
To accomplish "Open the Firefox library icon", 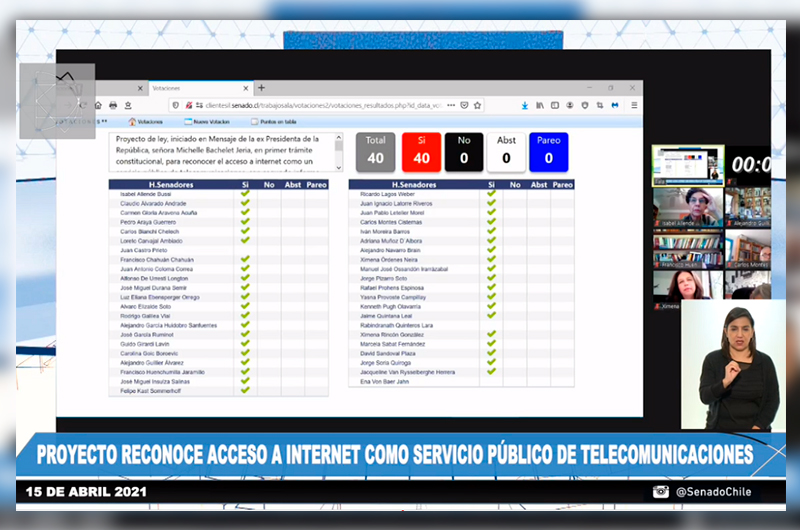I will [x=540, y=105].
